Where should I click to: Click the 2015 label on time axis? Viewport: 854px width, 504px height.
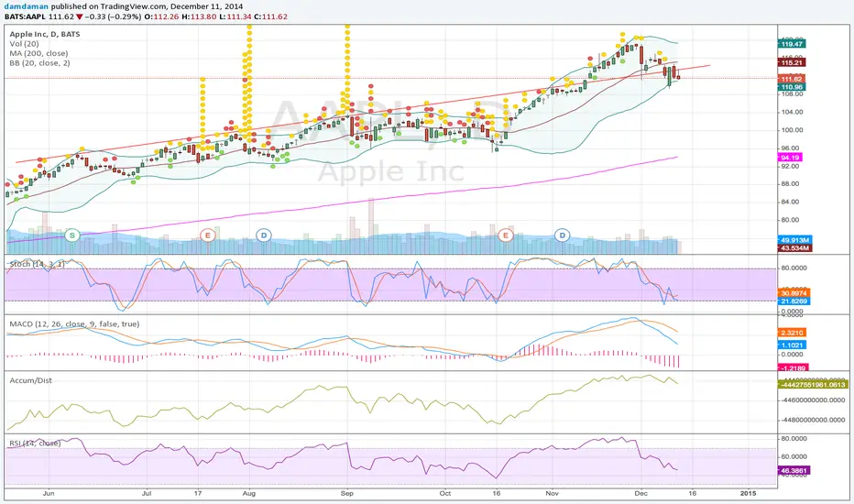749,493
